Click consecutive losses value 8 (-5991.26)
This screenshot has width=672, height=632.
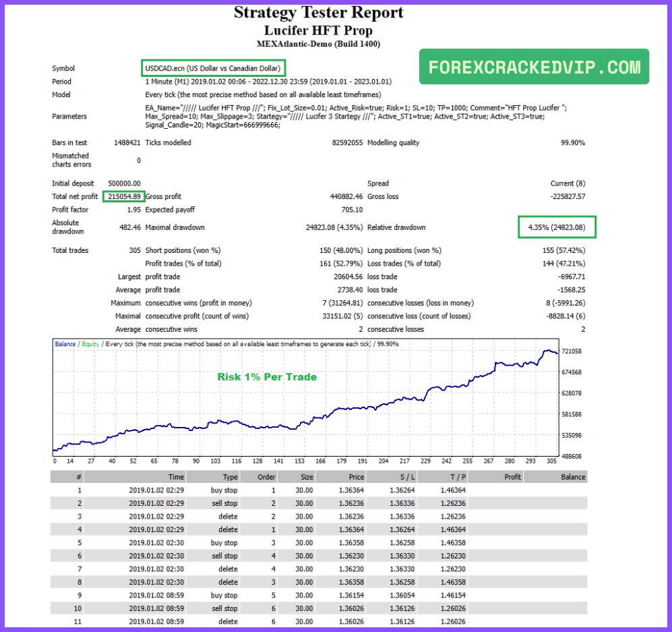(566, 303)
